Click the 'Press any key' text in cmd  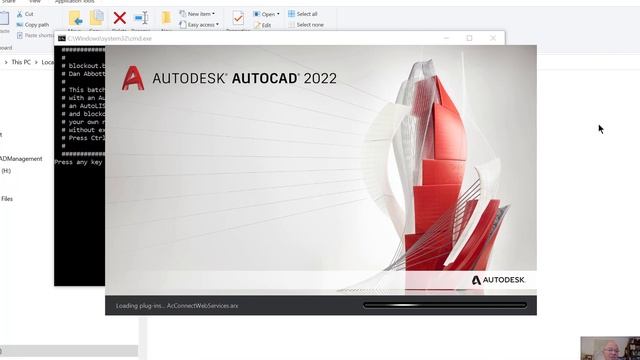(x=78, y=162)
